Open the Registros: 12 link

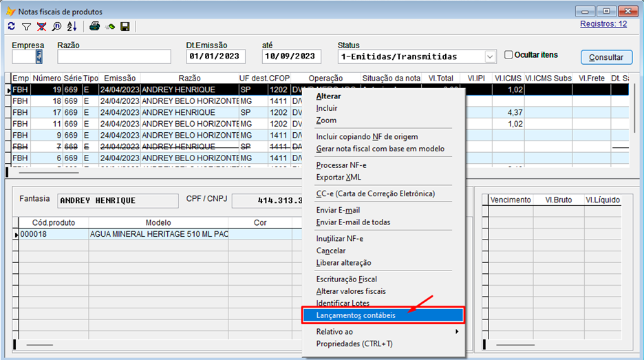click(x=603, y=23)
